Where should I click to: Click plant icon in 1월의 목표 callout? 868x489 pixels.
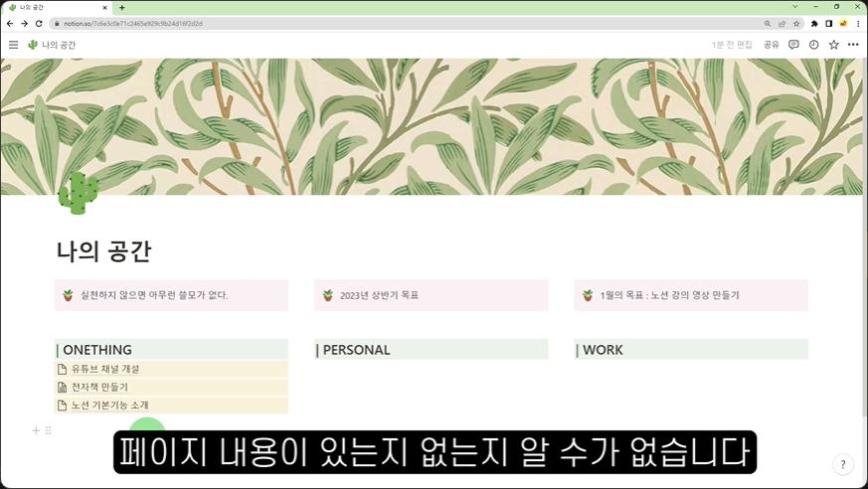(x=588, y=295)
